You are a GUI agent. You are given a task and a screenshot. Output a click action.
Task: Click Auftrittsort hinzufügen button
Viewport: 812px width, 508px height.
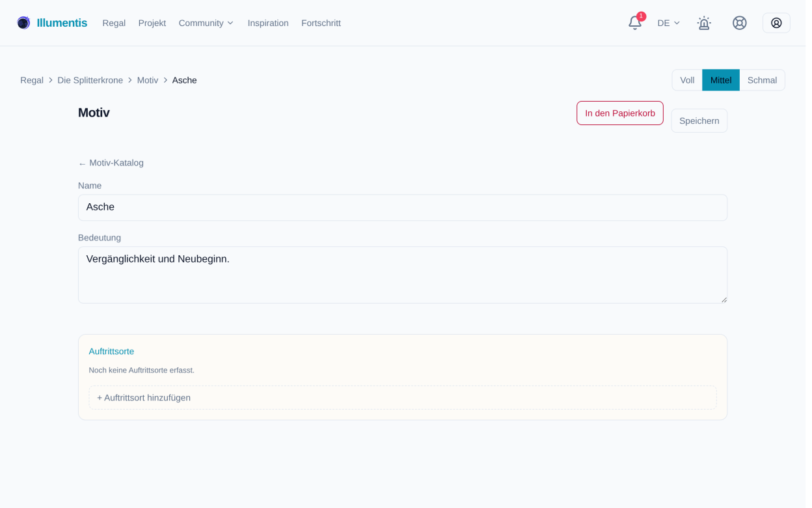(x=403, y=398)
